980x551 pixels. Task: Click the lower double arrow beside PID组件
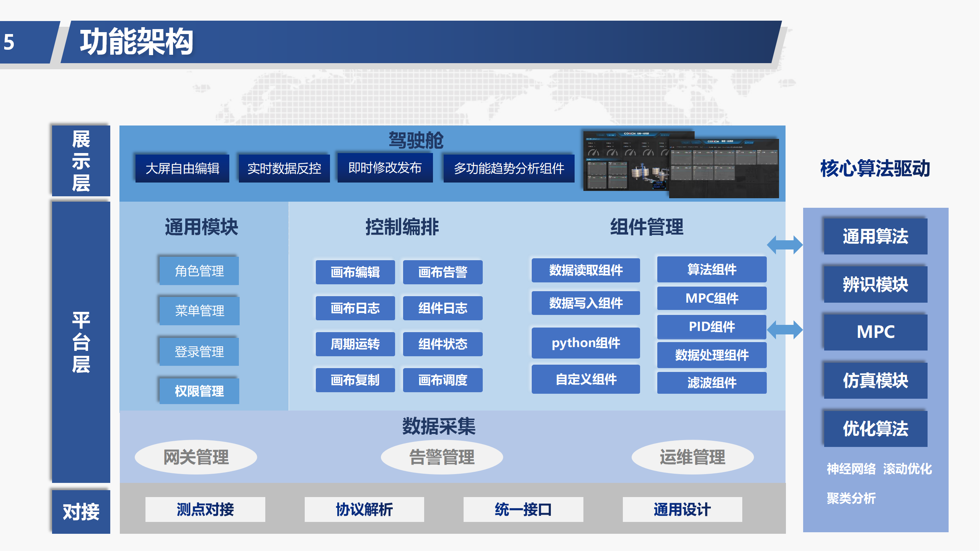(784, 330)
